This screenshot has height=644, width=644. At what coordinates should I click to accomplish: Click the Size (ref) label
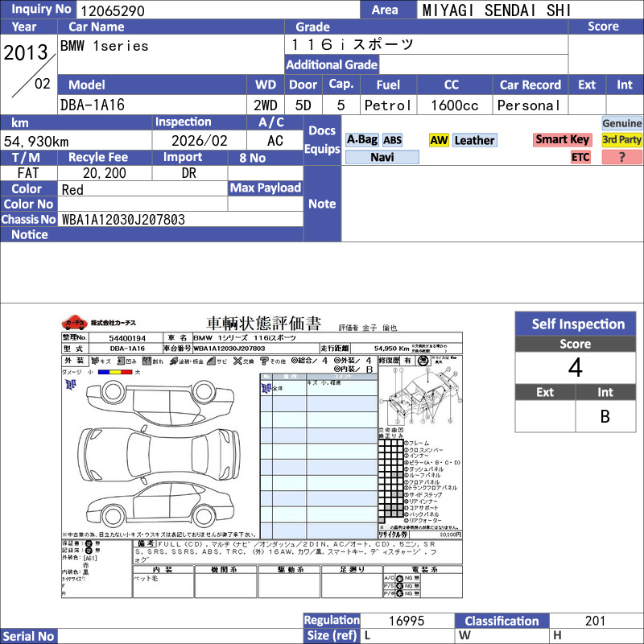coord(332,636)
